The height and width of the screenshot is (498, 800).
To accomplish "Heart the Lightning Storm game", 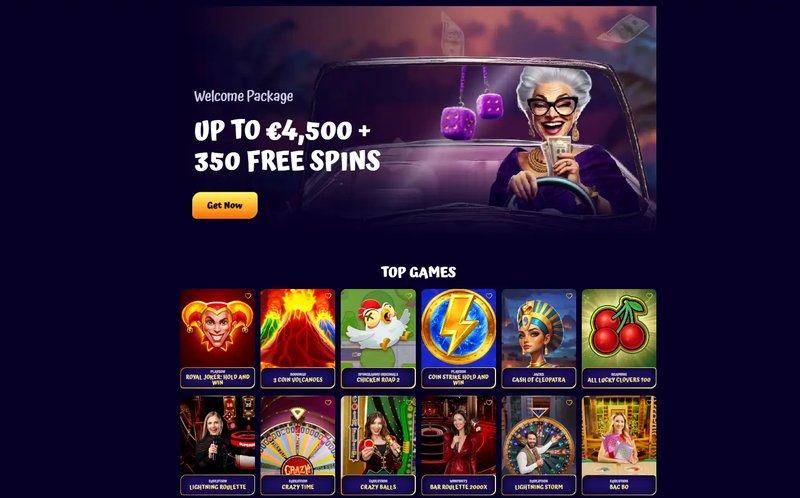I will coord(569,403).
